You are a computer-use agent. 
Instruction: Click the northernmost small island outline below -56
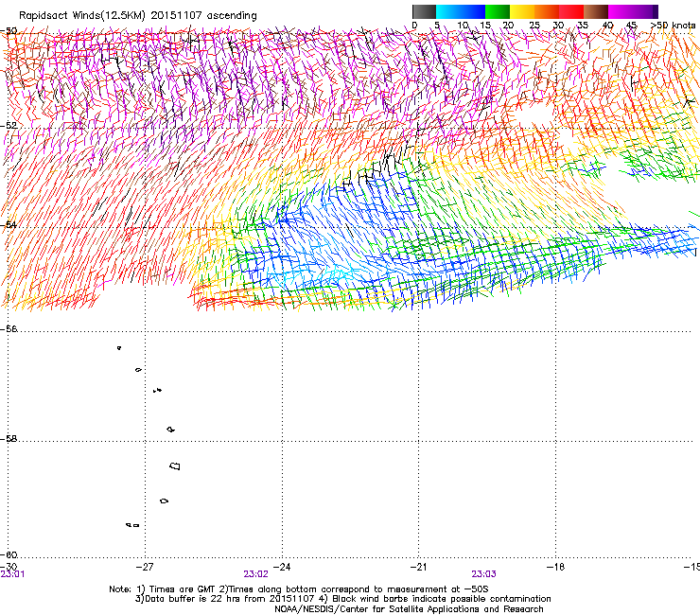point(119,347)
